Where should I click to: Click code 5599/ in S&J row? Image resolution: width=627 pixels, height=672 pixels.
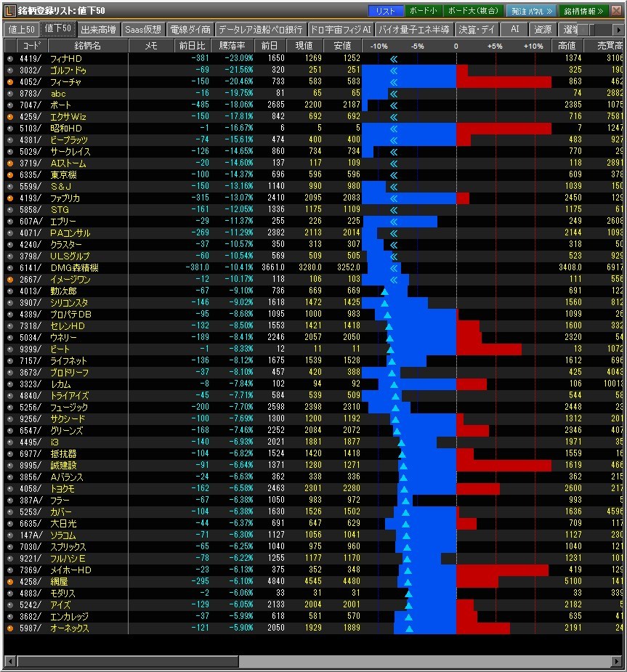pos(31,187)
